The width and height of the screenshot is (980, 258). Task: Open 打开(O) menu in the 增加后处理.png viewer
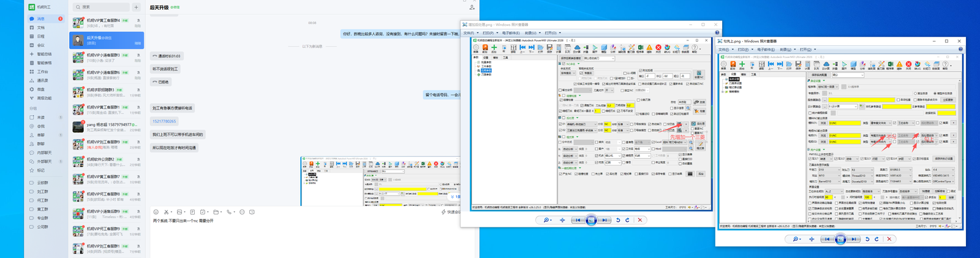552,33
